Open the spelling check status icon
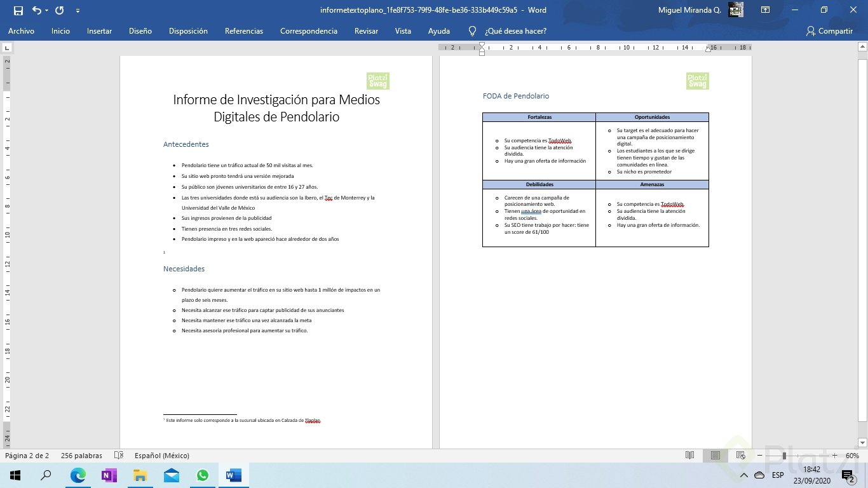The height and width of the screenshot is (488, 868). pos(118,456)
